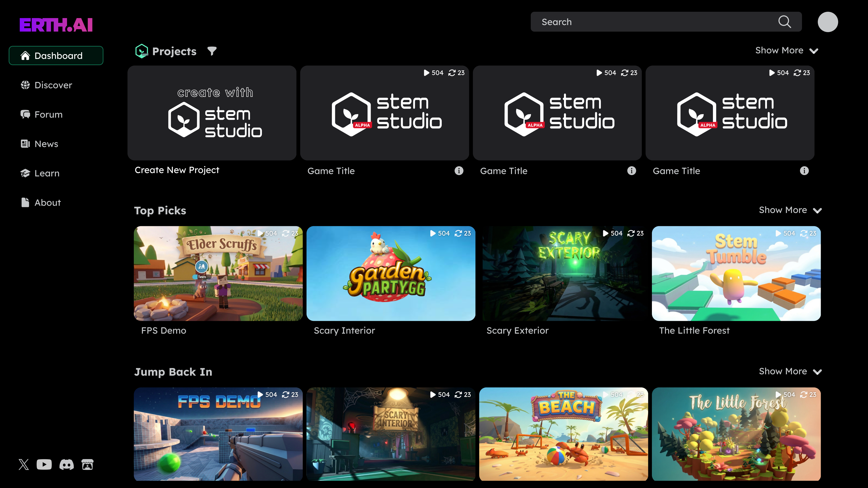868x488 pixels.
Task: Click the user profile avatar circle
Action: click(x=828, y=22)
